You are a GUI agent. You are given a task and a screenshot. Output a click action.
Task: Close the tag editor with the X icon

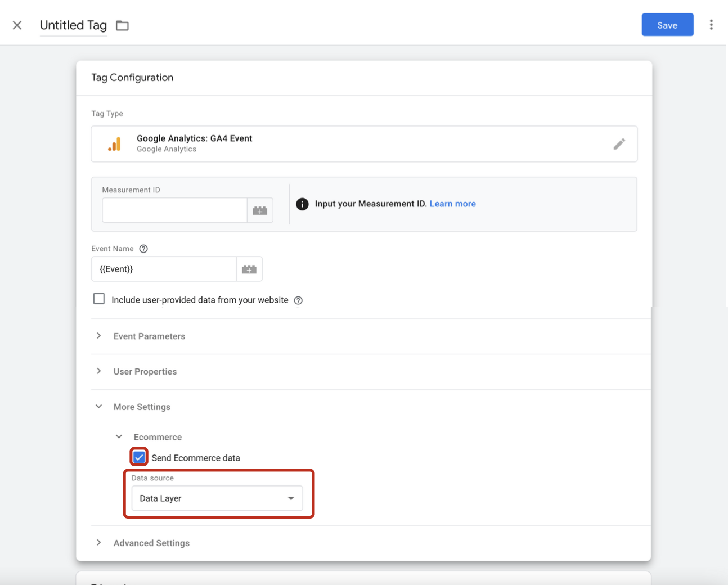point(17,25)
